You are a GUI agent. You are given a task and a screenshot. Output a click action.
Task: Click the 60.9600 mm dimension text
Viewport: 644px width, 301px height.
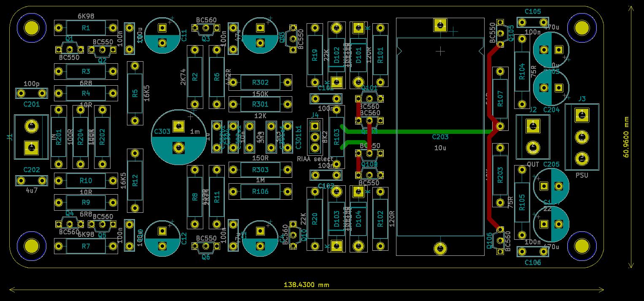click(625, 136)
